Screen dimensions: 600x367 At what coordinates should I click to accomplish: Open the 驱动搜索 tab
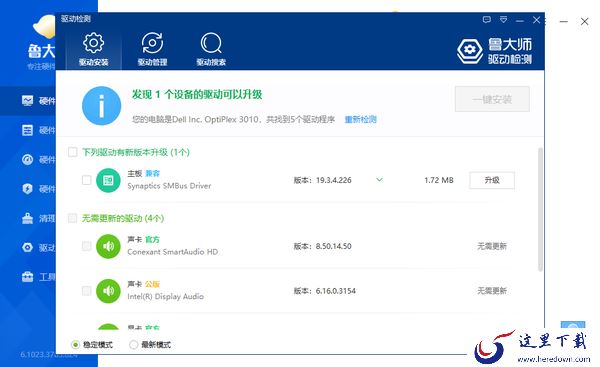211,49
